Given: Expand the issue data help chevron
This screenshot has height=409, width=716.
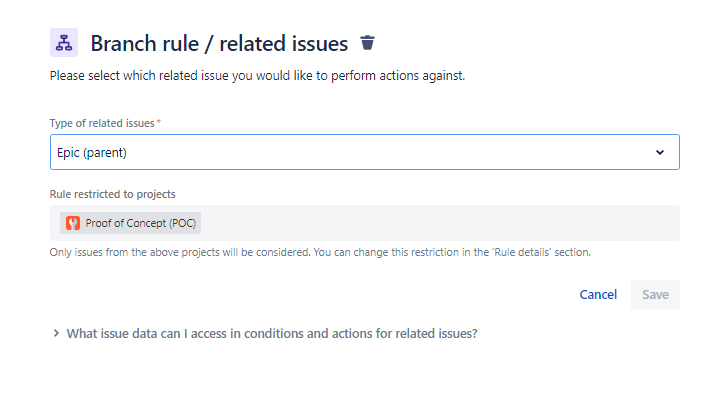Looking at the screenshot, I should pos(56,333).
